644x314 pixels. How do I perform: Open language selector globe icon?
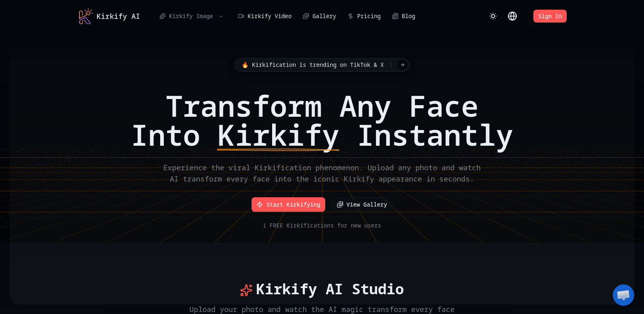[512, 16]
